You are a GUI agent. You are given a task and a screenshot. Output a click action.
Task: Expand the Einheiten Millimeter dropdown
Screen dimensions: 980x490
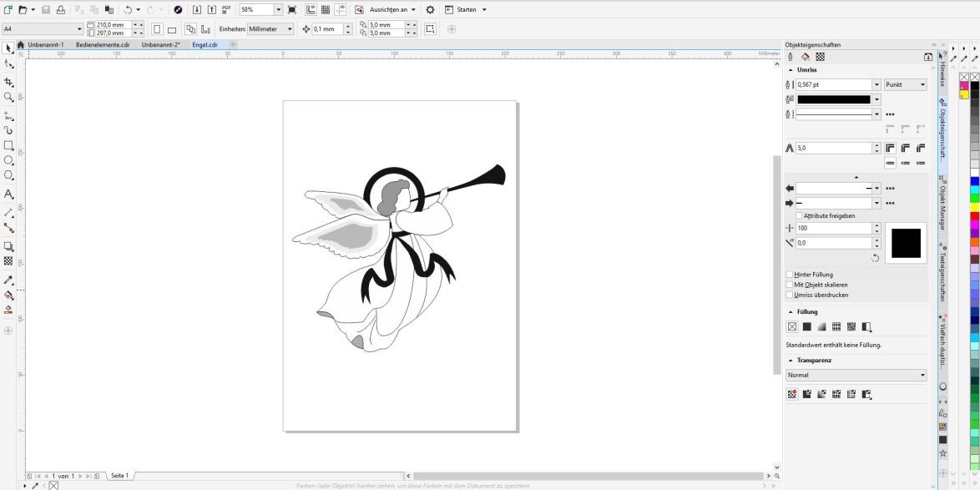[290, 29]
